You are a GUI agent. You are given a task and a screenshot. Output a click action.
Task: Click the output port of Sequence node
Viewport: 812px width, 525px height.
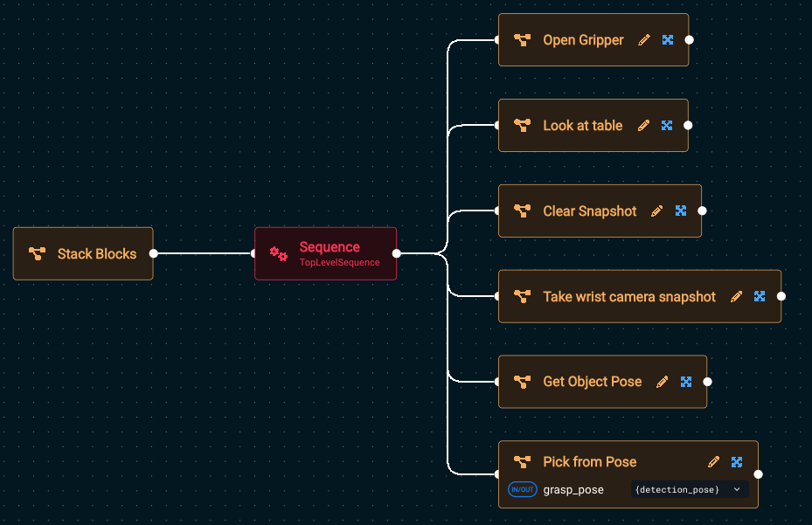tap(397, 253)
